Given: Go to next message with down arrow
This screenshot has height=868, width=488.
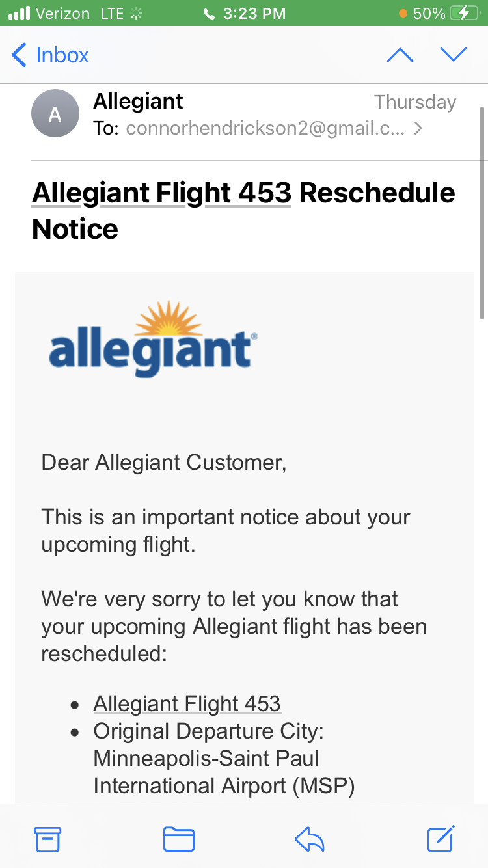Looking at the screenshot, I should coord(454,55).
